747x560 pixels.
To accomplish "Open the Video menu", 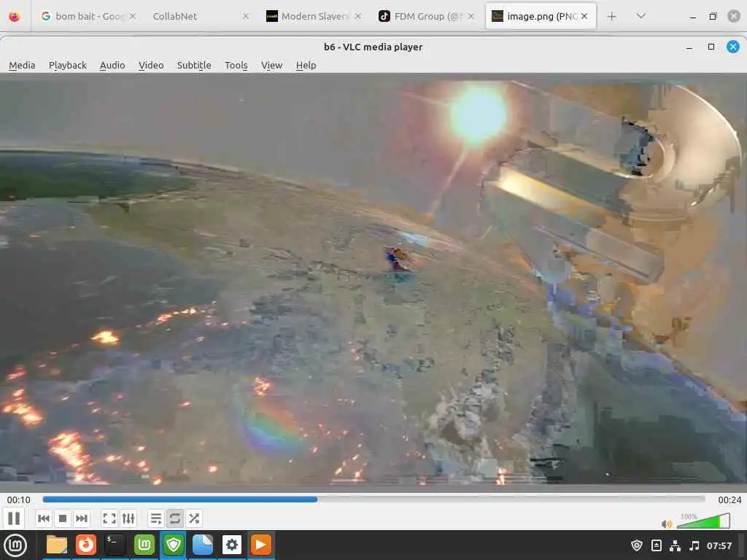I will click(x=151, y=65).
